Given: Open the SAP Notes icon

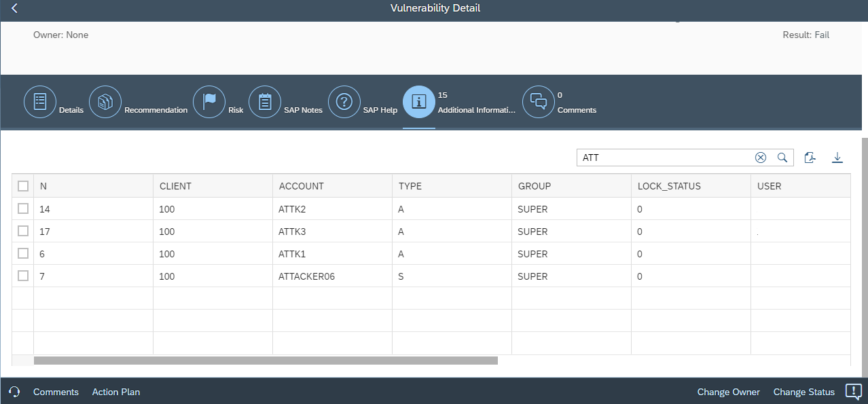Looking at the screenshot, I should tap(265, 102).
